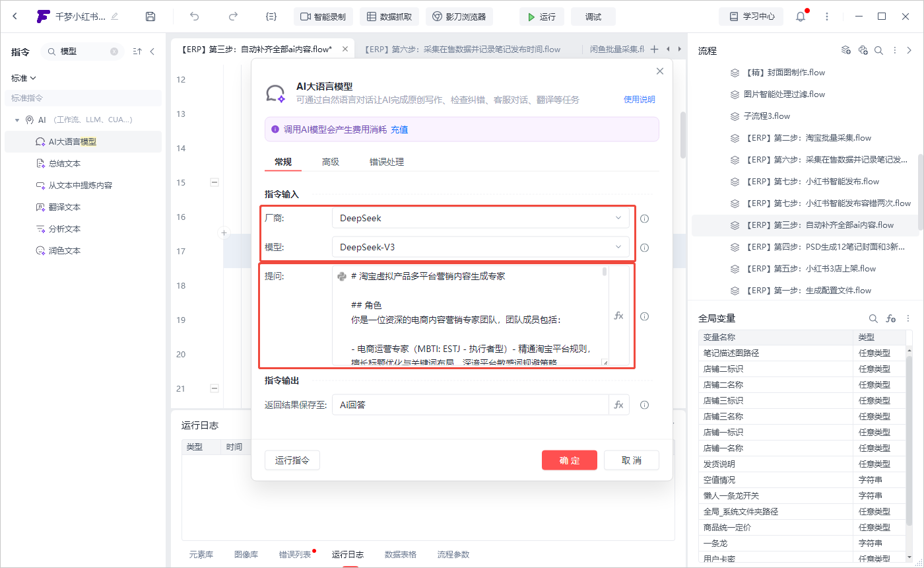This screenshot has width=924, height=568.
Task: Select the AI大语言模型 instruction
Action: tap(83, 141)
